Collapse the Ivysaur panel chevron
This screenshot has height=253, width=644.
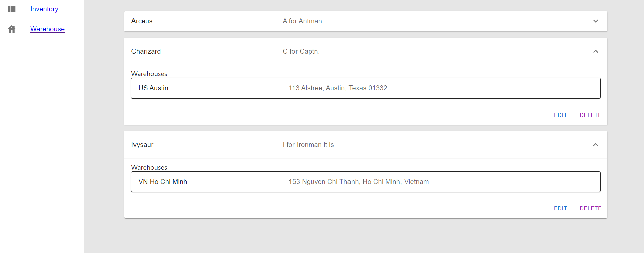click(596, 145)
